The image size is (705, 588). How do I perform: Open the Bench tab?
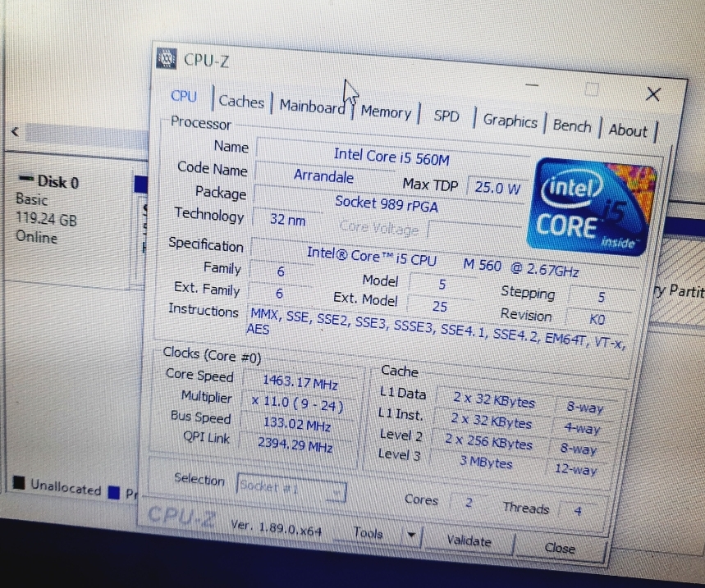pos(571,125)
